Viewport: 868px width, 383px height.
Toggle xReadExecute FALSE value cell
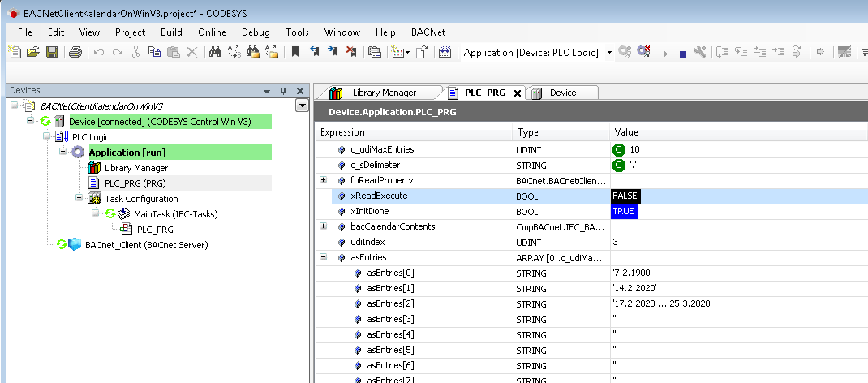coord(625,196)
